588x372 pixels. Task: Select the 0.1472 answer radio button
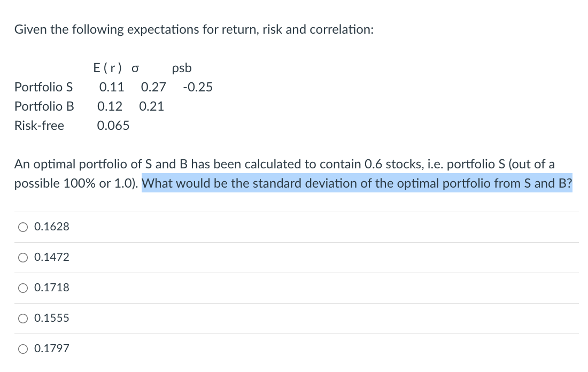click(x=23, y=258)
